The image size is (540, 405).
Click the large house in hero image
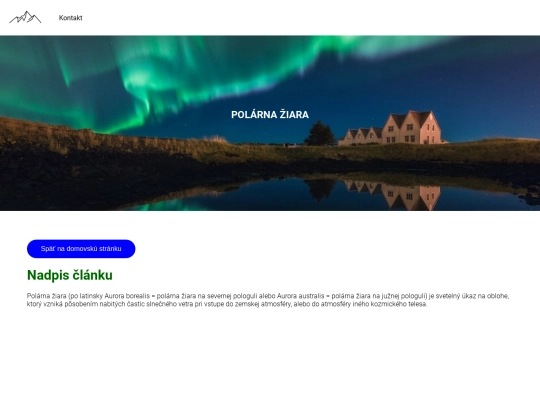412,127
